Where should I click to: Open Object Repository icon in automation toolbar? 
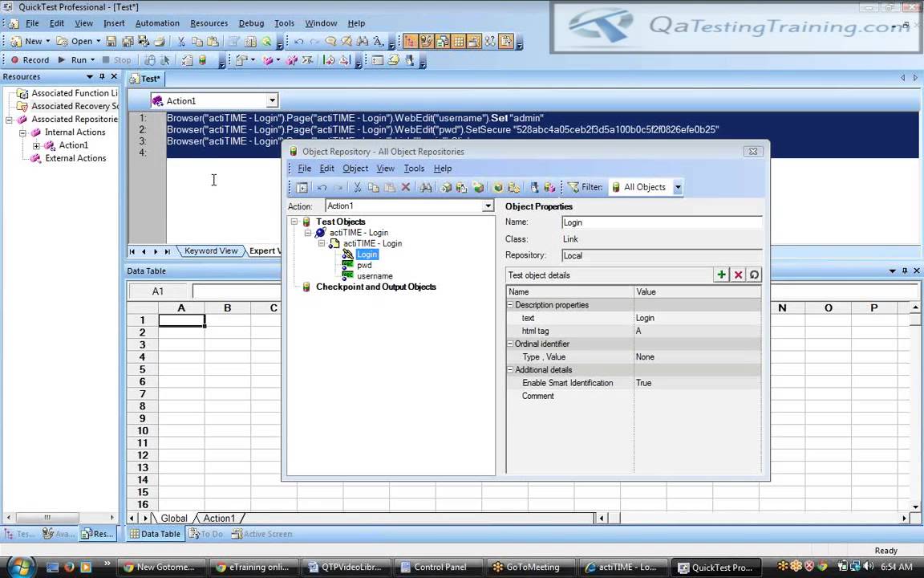[x=202, y=59]
